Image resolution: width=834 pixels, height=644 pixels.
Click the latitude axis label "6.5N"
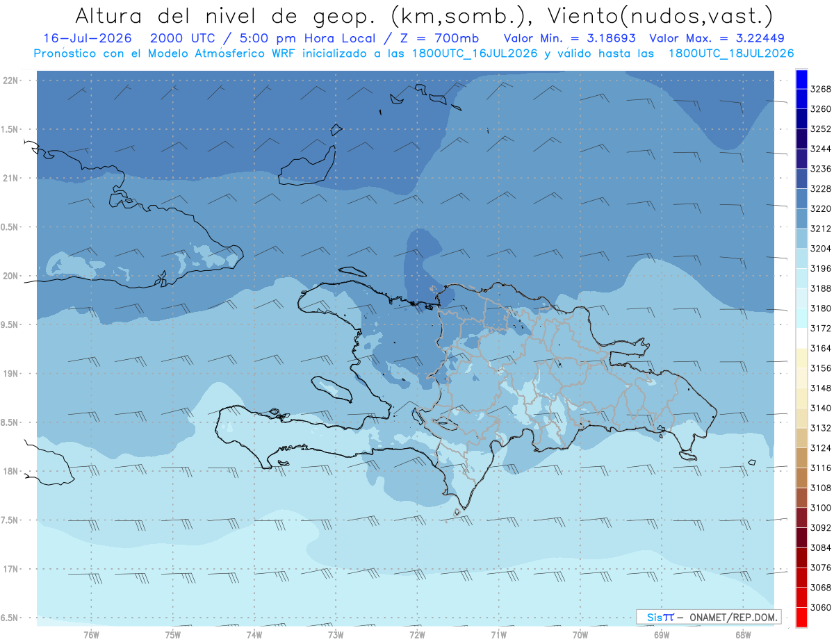[x=10, y=618]
